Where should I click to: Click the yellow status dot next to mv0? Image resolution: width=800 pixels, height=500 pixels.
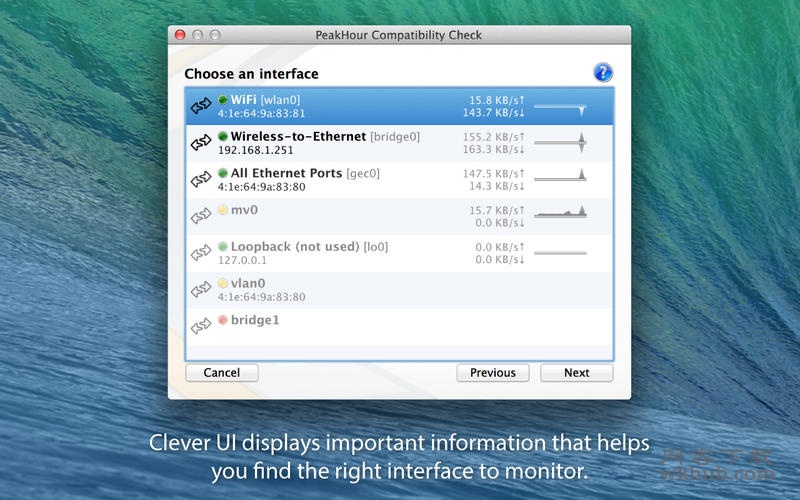223,210
